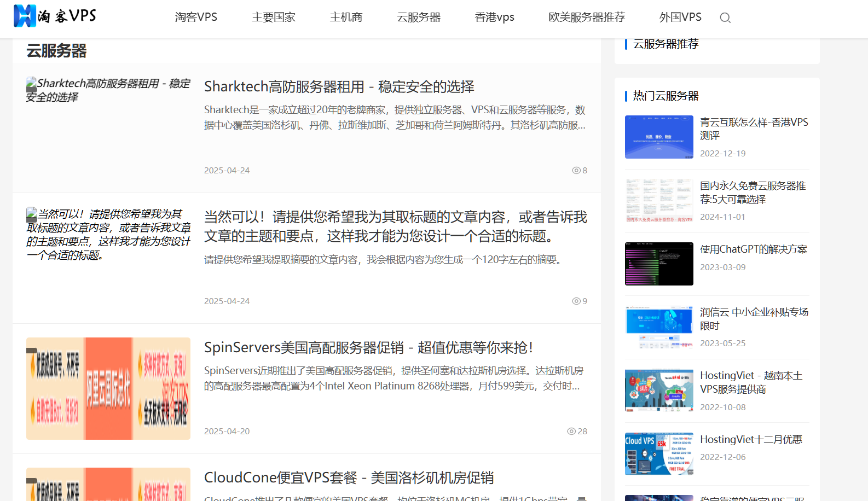Viewport: 868px width, 501px height.
Task: Click the Cloud VPS thumbnail for HostingViet十二月优惠
Action: [x=659, y=454]
